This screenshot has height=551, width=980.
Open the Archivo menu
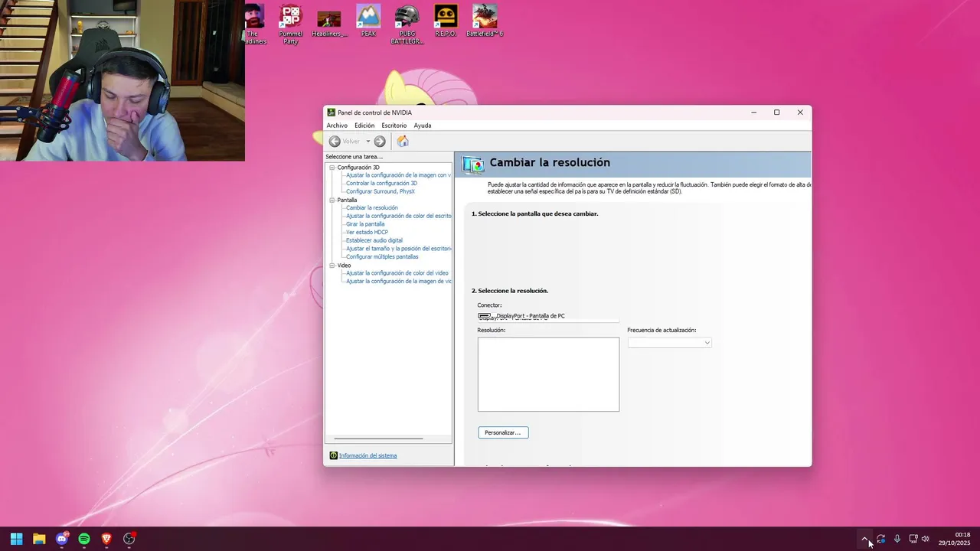[337, 126]
